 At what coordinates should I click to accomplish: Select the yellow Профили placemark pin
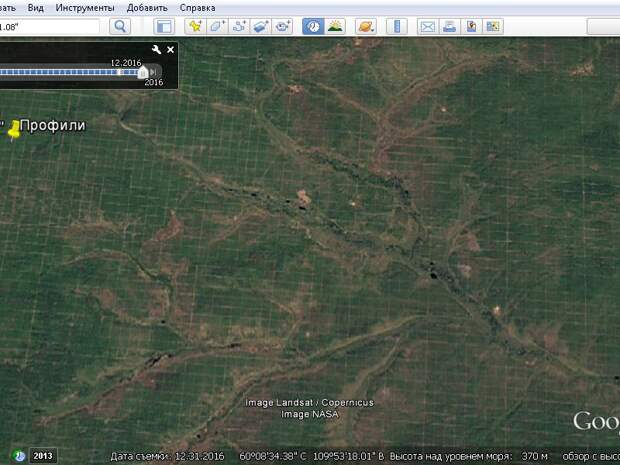(14, 128)
